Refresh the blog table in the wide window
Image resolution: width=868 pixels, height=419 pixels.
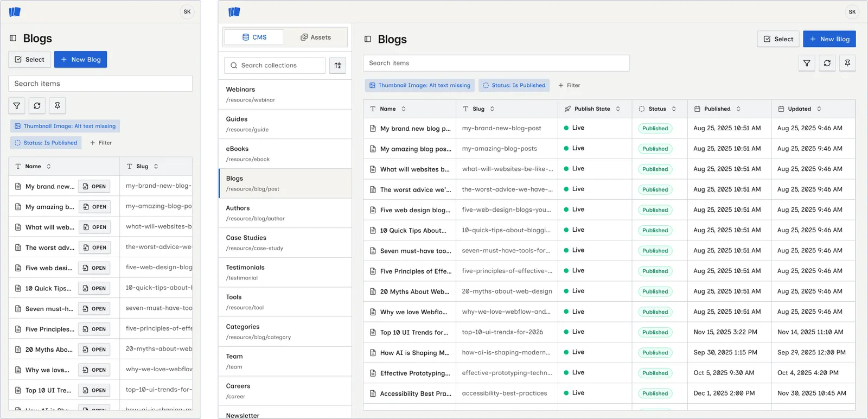(x=827, y=63)
